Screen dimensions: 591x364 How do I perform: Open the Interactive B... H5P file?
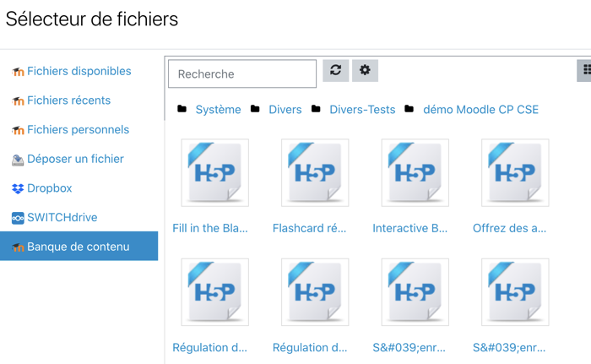pos(415,173)
